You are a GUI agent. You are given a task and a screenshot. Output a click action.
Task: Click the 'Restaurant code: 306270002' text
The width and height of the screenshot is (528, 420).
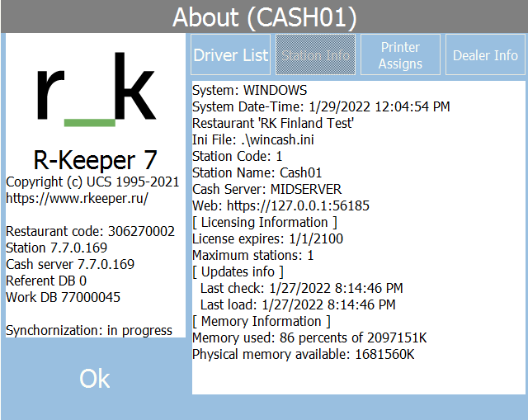coord(90,231)
